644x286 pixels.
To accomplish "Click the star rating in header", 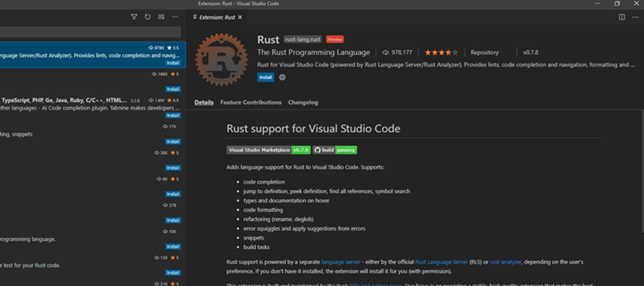I will click(441, 53).
